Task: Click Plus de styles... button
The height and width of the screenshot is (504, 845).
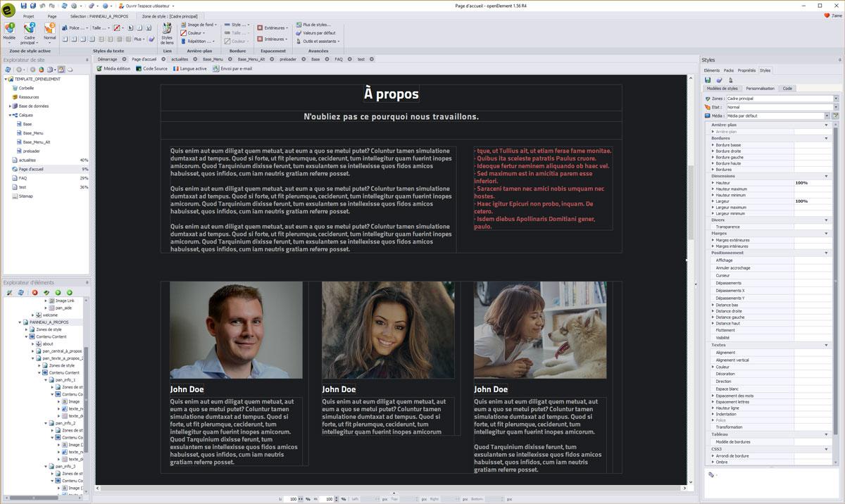Action: [x=315, y=25]
